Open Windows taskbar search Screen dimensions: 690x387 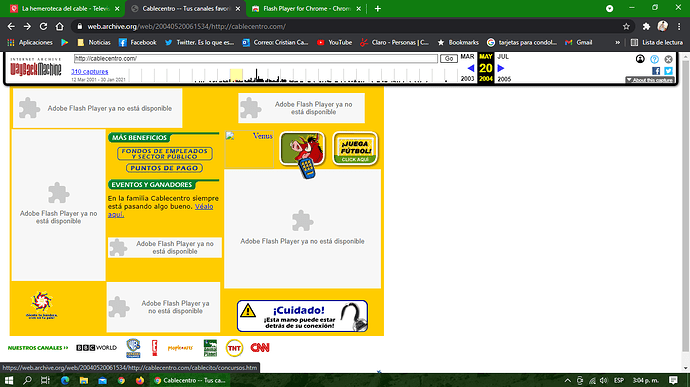point(27,380)
